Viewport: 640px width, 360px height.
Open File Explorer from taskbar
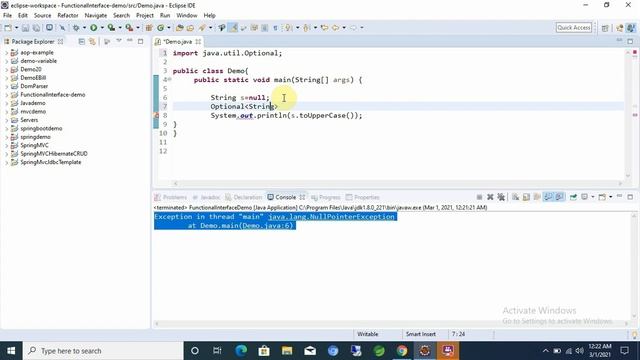287,351
